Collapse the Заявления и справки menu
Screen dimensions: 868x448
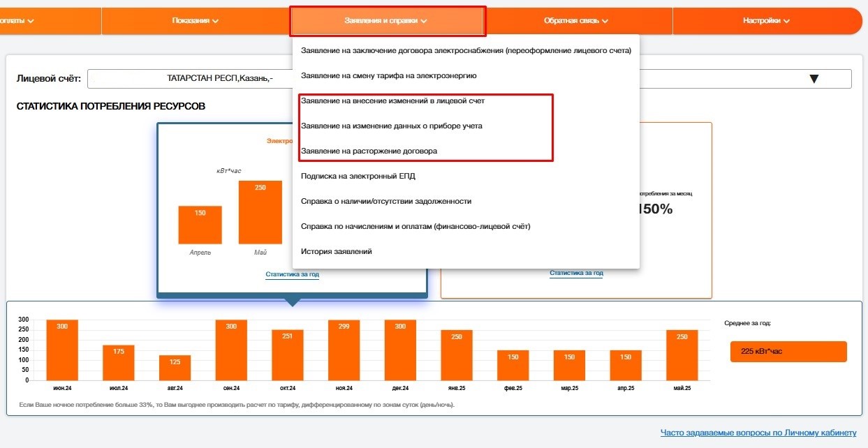(386, 21)
